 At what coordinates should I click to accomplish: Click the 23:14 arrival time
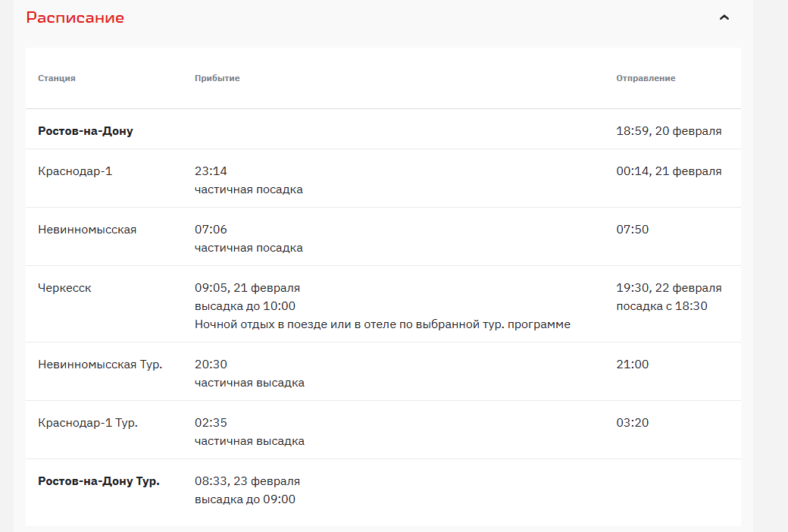click(x=211, y=171)
